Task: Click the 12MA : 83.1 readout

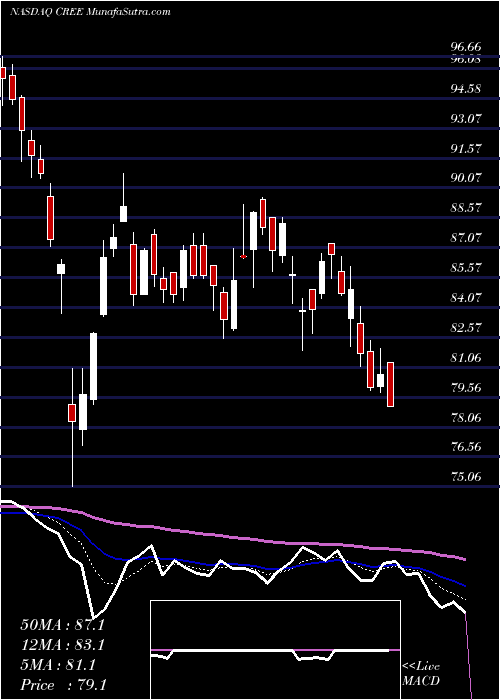Action: point(62,645)
